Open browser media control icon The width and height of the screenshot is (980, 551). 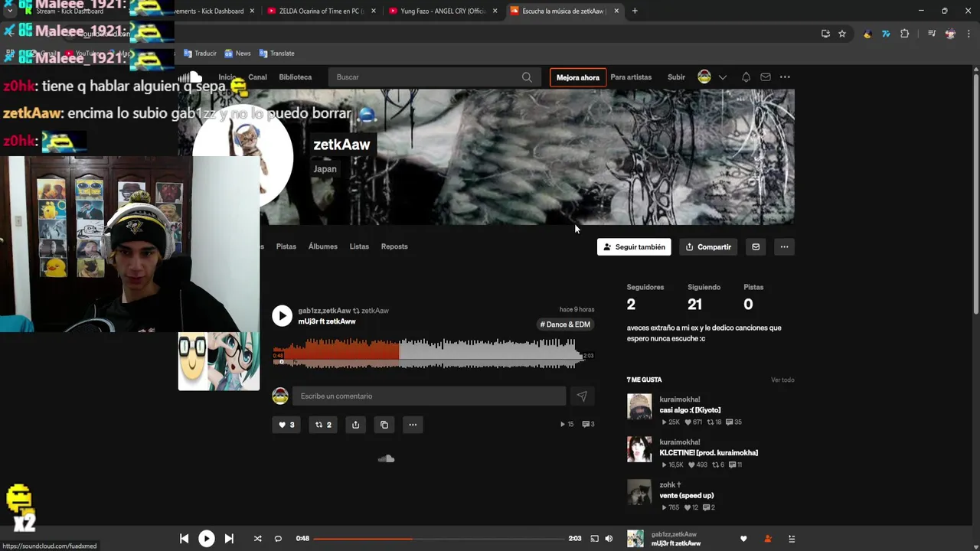coord(932,34)
